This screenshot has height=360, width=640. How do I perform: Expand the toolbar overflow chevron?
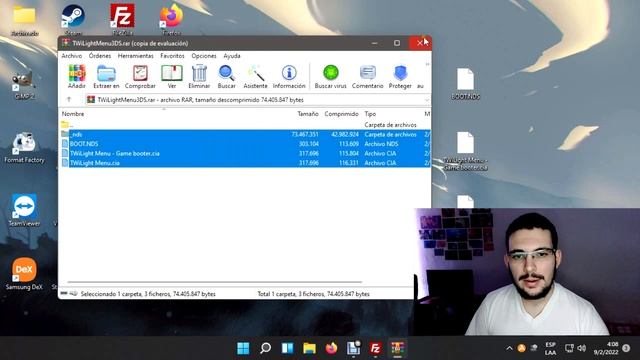pos(427,64)
